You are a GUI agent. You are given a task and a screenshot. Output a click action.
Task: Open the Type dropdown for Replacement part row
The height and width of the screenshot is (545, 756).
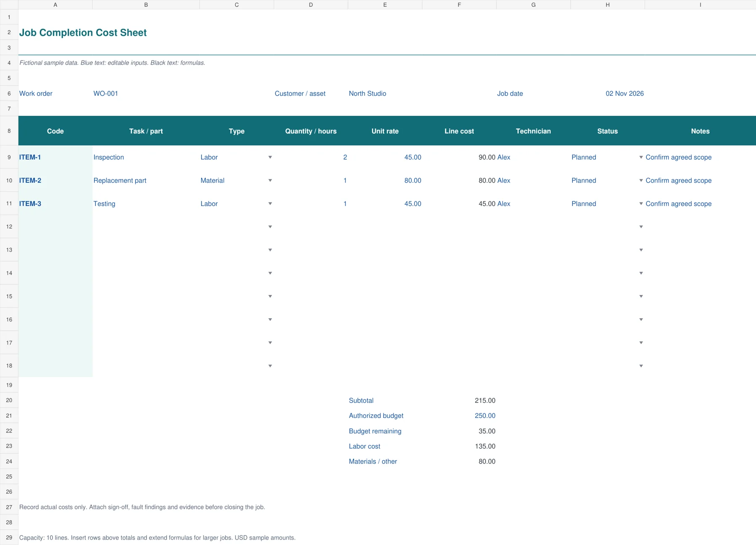[270, 181]
